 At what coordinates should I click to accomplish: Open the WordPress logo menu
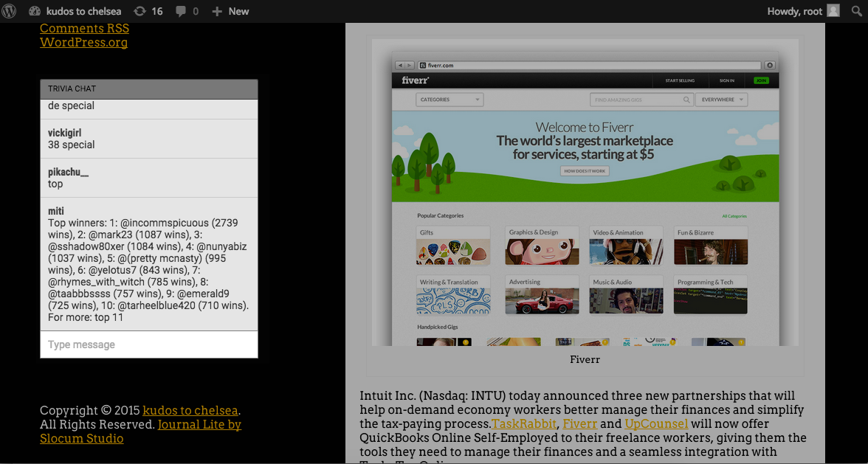9,11
